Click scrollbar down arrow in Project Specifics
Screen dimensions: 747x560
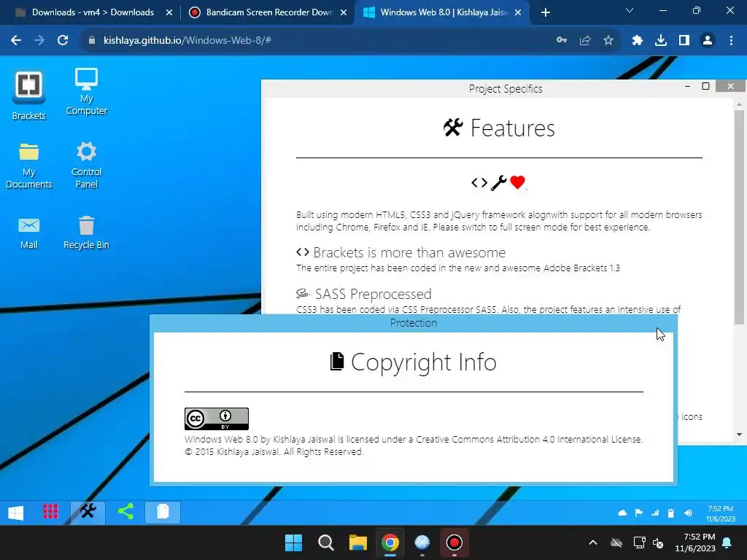(x=739, y=435)
